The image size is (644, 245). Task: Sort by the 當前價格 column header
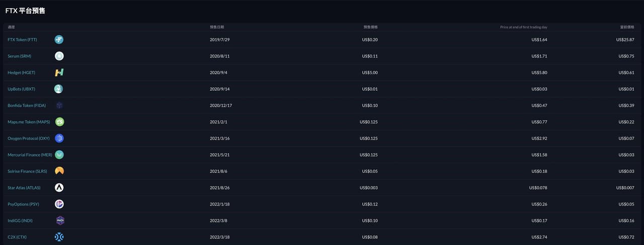[627, 27]
